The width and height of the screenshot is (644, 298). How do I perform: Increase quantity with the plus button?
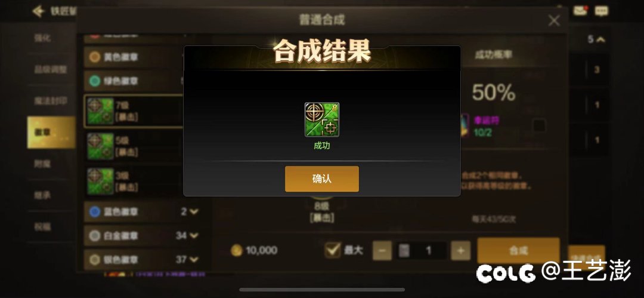[460, 250]
